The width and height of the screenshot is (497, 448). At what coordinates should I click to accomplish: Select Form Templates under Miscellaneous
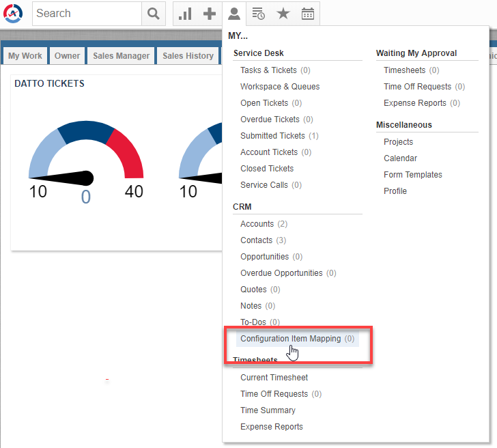(x=412, y=175)
